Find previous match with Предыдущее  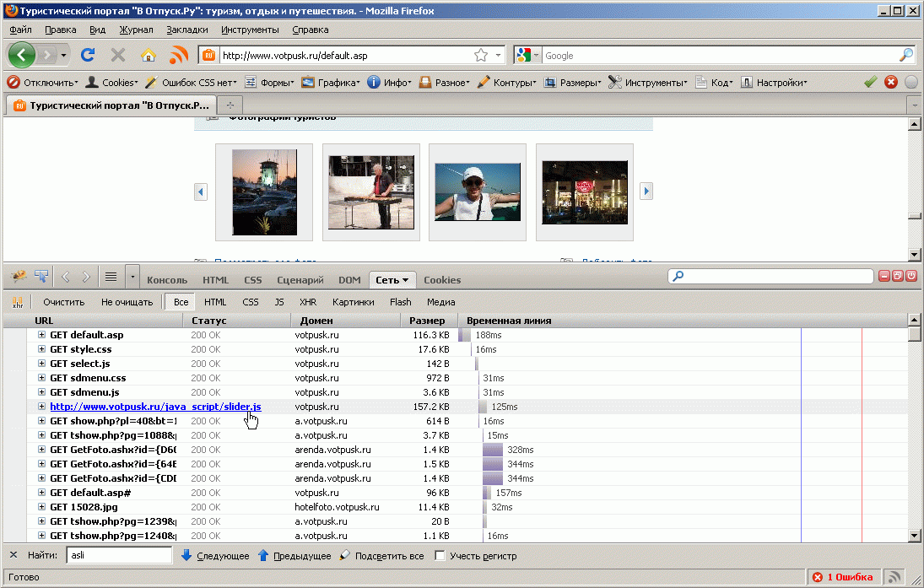tap(294, 556)
